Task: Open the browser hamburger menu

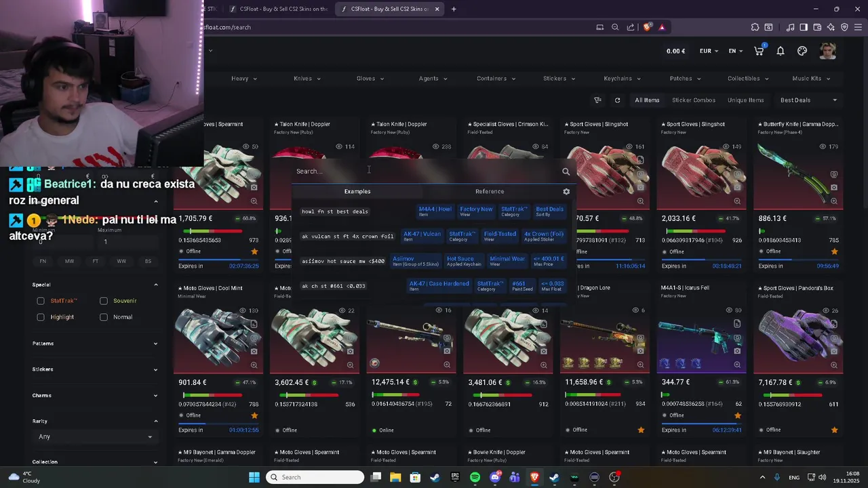Action: pyautogui.click(x=858, y=27)
